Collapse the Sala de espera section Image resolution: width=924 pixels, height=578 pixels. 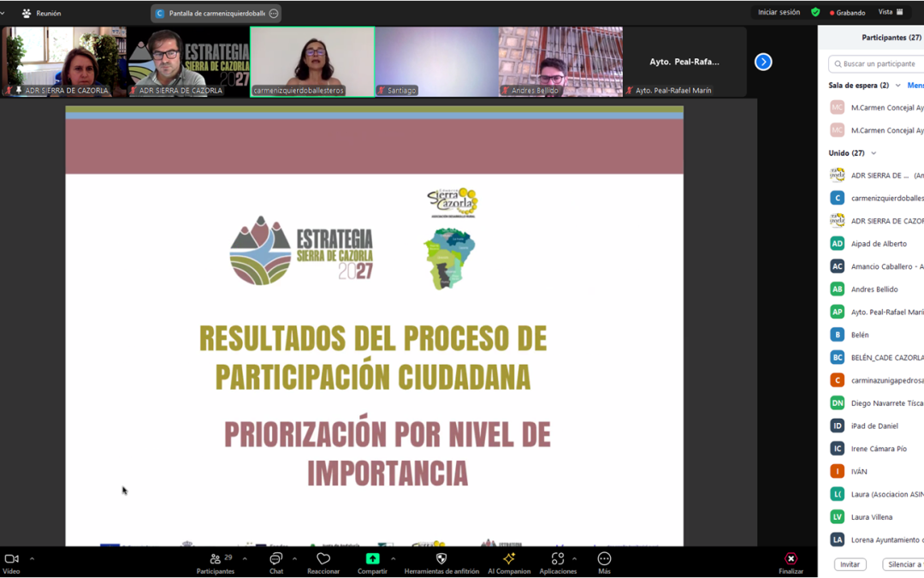[897, 86]
